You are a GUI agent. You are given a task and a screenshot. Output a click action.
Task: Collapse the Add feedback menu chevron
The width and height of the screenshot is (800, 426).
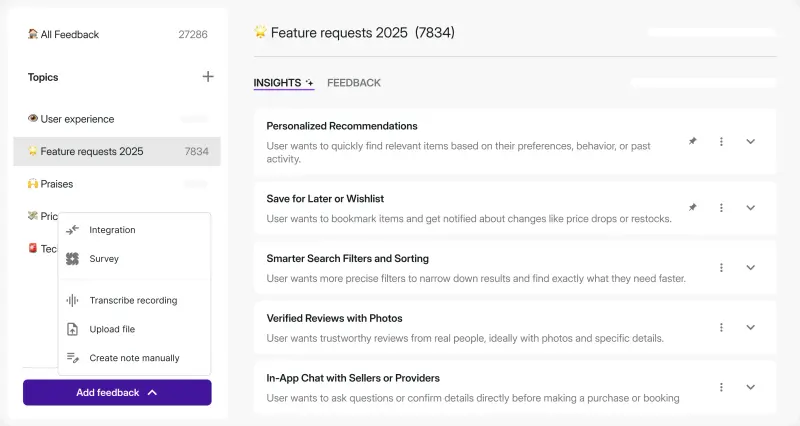click(152, 392)
